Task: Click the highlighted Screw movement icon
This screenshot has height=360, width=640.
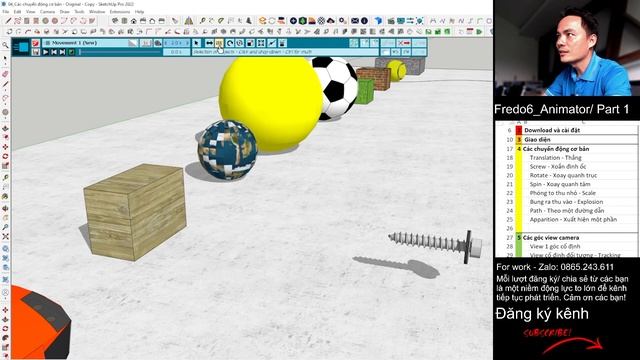Action: (x=219, y=43)
